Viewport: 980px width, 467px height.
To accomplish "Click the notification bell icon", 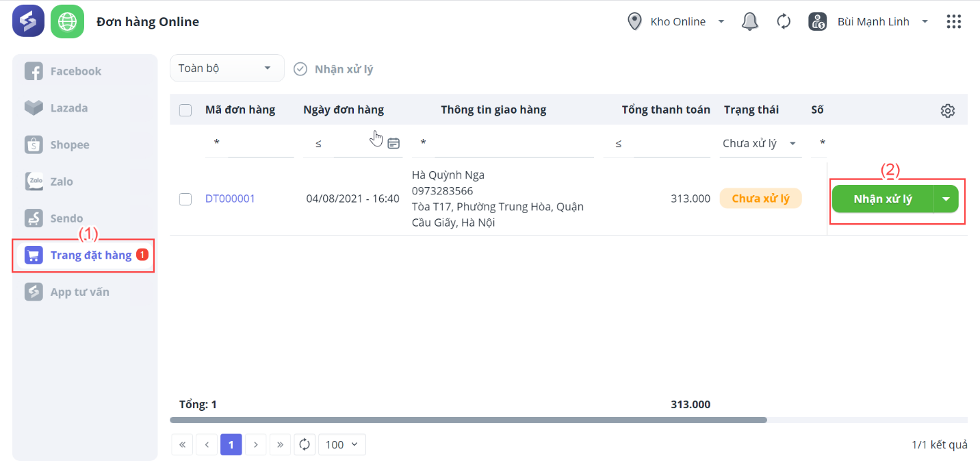I will click(750, 22).
